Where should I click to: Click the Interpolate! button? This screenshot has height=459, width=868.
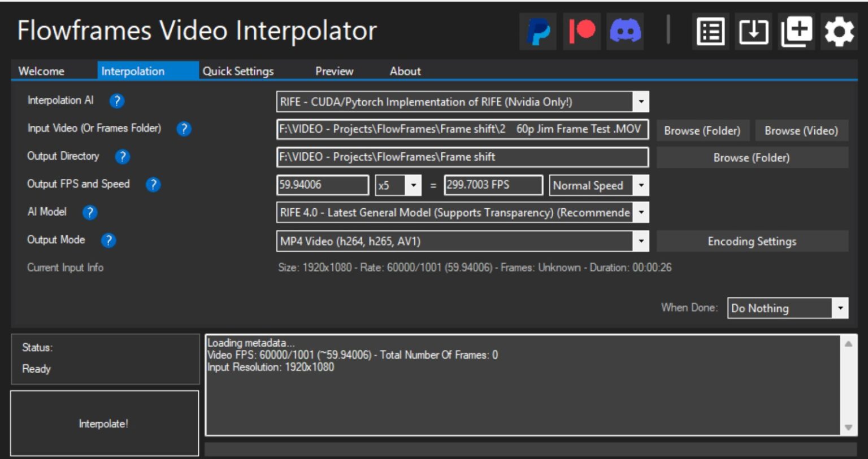click(x=104, y=423)
